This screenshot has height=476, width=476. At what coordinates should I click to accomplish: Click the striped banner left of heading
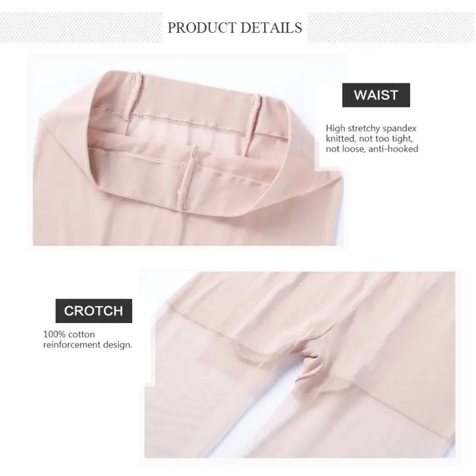point(81,27)
